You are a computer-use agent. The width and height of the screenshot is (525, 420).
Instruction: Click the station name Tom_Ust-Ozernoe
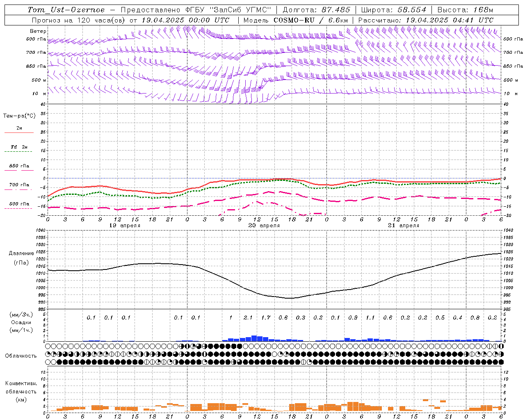(66, 10)
